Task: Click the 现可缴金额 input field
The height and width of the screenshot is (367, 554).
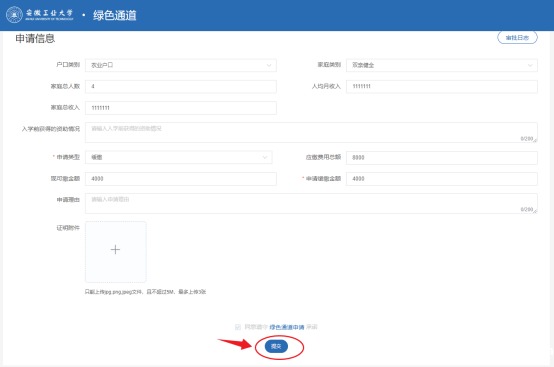Action: pyautogui.click(x=181, y=179)
